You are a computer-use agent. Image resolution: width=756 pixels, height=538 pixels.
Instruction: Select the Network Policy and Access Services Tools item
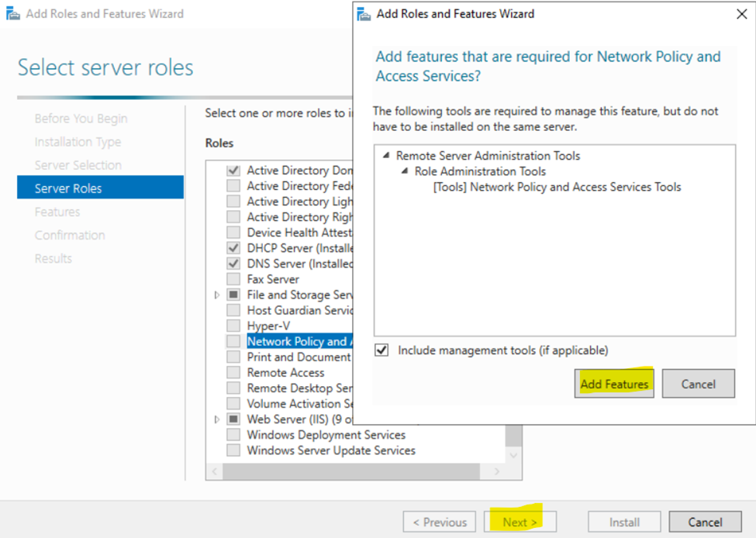pos(557,187)
